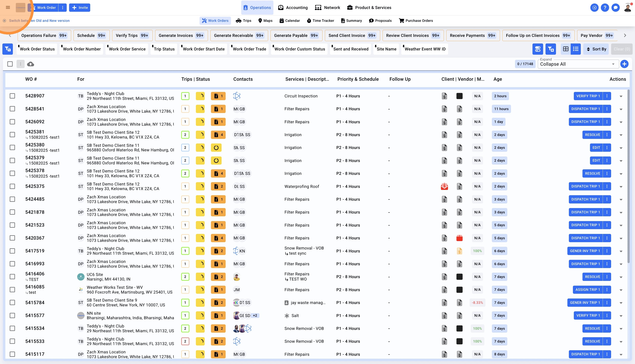
Task: Switch to list view layout icon
Action: tap(576, 49)
